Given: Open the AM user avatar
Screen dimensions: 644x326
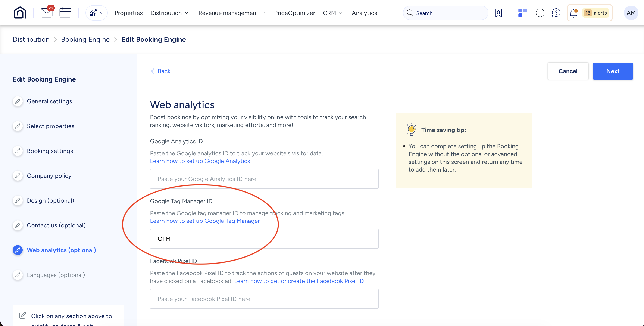Looking at the screenshot, I should (x=631, y=13).
